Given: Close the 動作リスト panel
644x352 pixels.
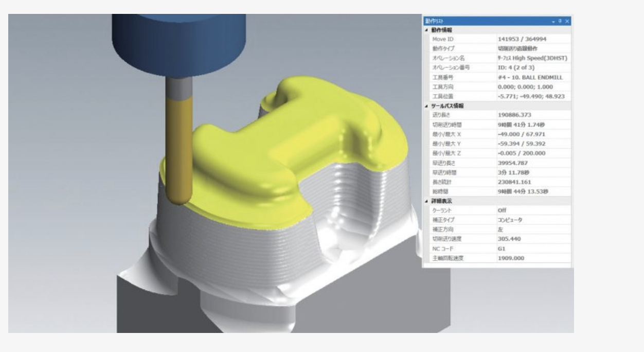Looking at the screenshot, I should point(567,21).
